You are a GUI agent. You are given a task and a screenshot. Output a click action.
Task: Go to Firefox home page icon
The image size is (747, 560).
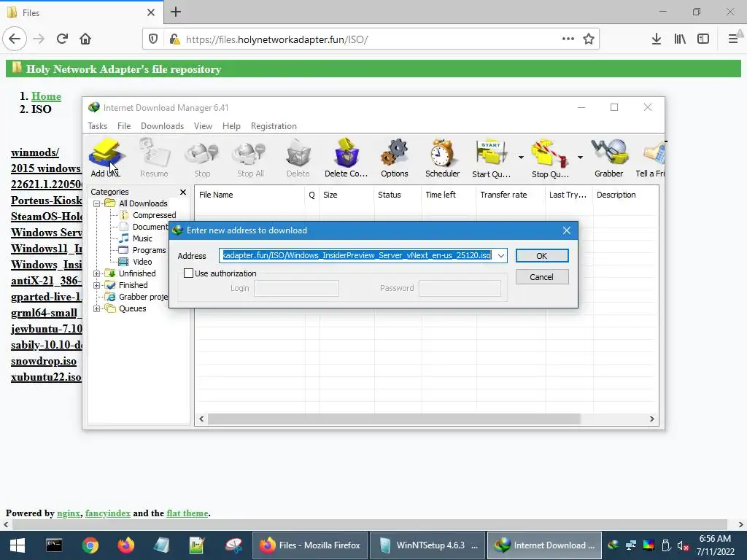coord(85,39)
